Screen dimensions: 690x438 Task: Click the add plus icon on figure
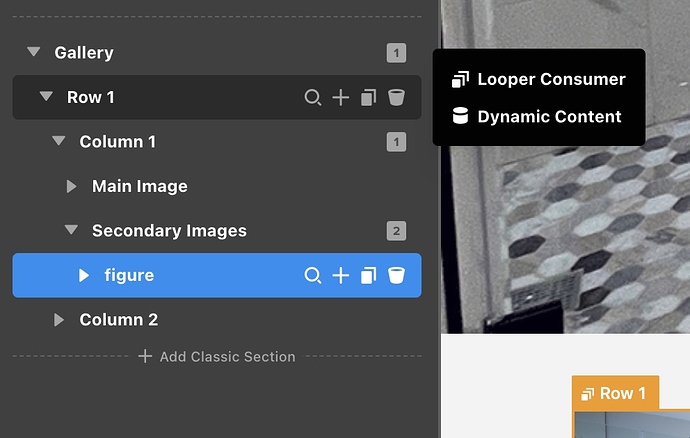[341, 275]
